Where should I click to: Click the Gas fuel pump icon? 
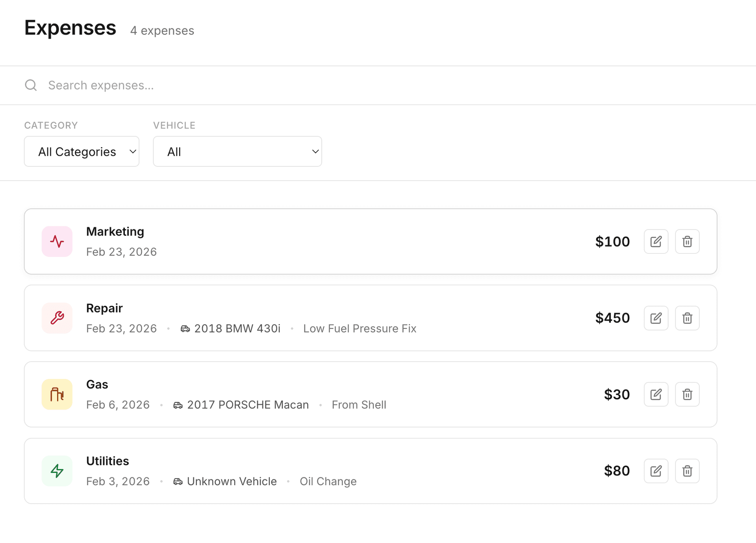point(57,394)
